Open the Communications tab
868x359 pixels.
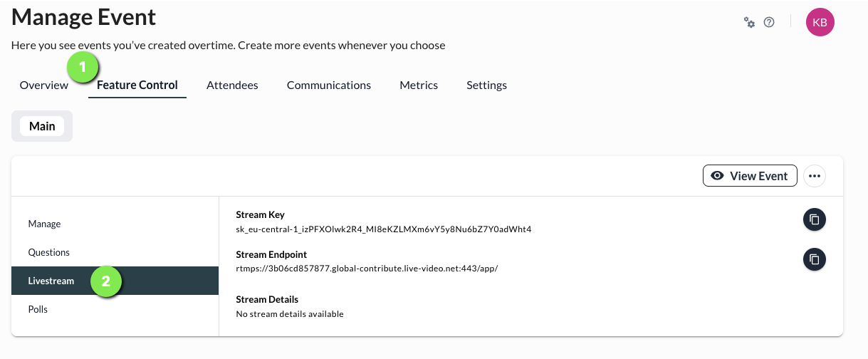point(329,85)
